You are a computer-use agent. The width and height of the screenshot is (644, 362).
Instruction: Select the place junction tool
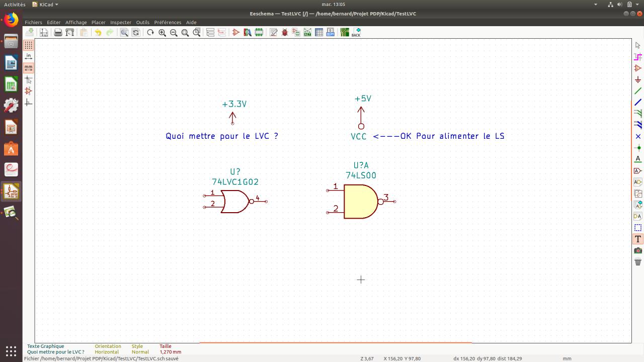pos(638,148)
